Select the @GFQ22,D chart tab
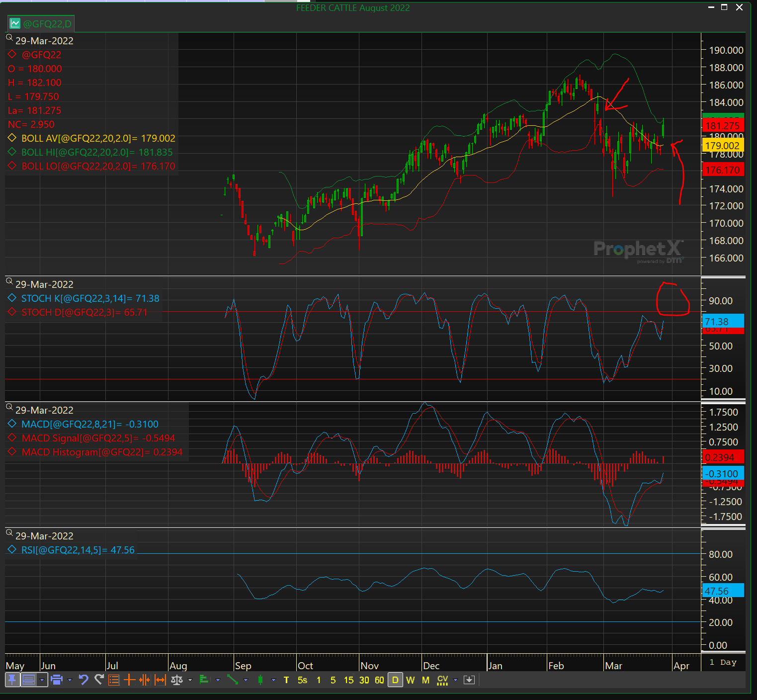Viewport: 757px width, 700px height. point(41,23)
